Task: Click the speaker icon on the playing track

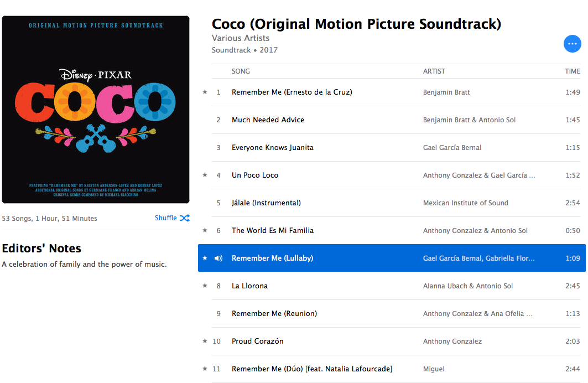Action: click(x=218, y=258)
